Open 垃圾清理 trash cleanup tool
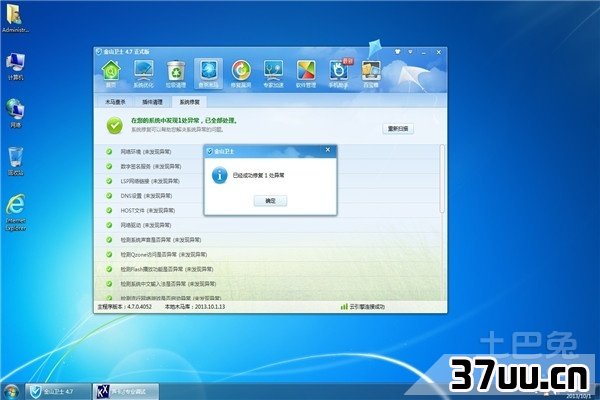600x400 pixels. [x=176, y=74]
